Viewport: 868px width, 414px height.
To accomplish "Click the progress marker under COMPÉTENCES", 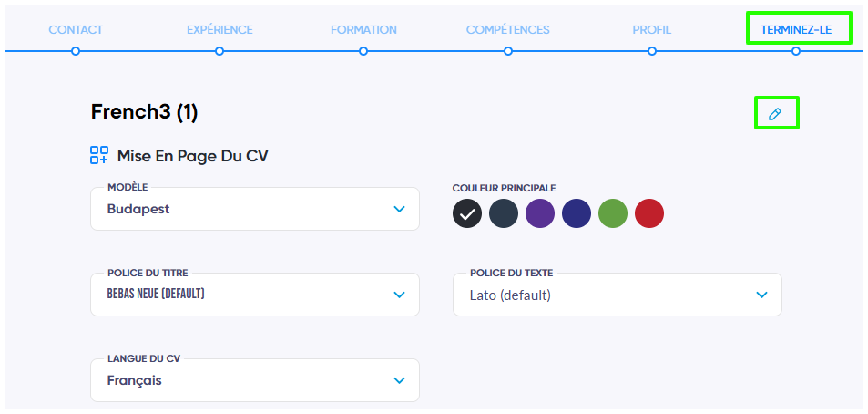I will point(508,51).
